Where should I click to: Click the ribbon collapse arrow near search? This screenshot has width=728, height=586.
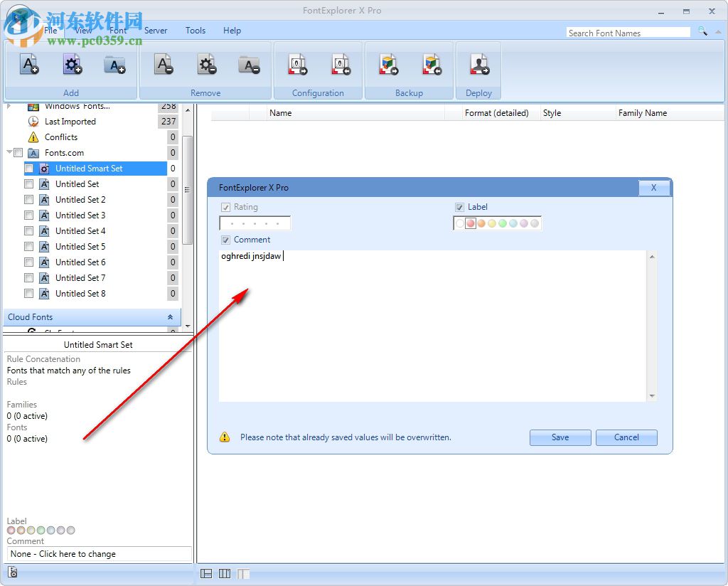click(718, 32)
